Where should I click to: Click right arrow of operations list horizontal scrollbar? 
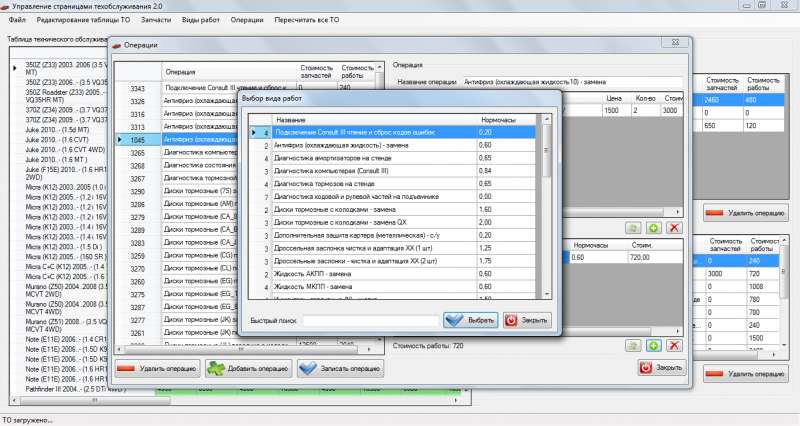pos(369,349)
